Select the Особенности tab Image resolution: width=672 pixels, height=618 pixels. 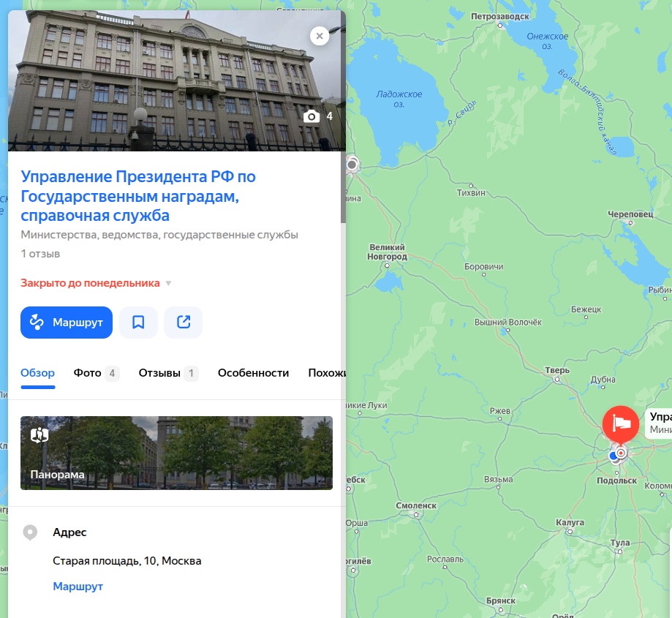tap(253, 373)
